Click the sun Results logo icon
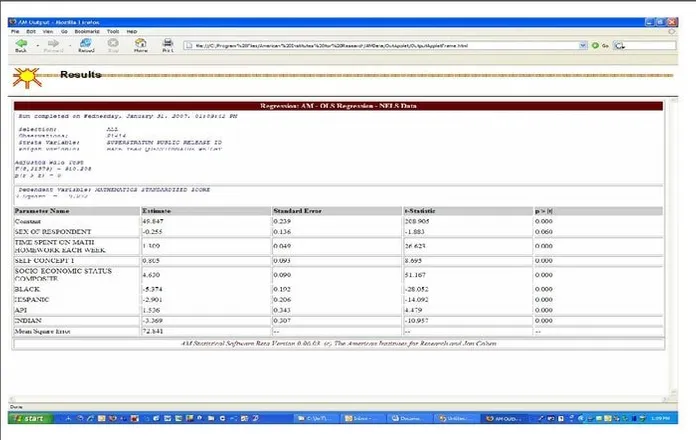Screen dimensions: 696x440 pos(27,78)
